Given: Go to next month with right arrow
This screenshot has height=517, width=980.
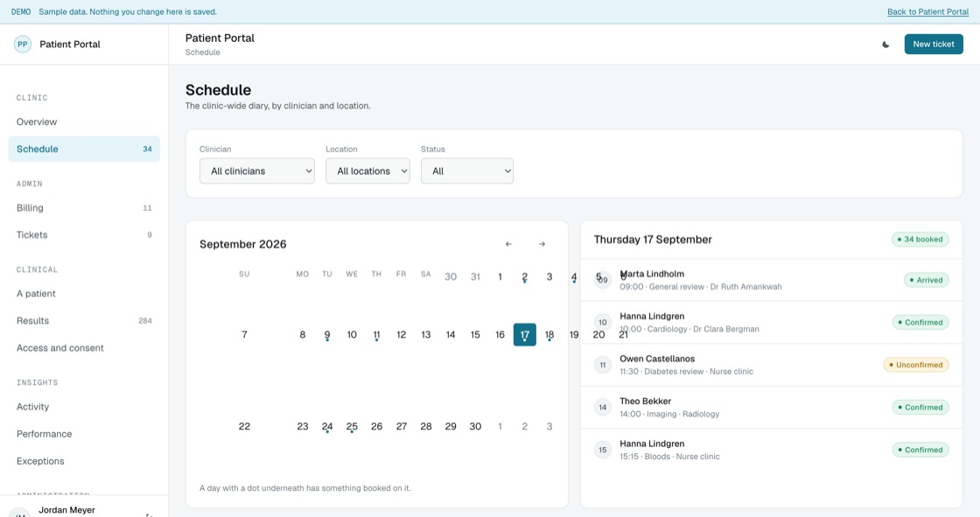Looking at the screenshot, I should [x=542, y=244].
